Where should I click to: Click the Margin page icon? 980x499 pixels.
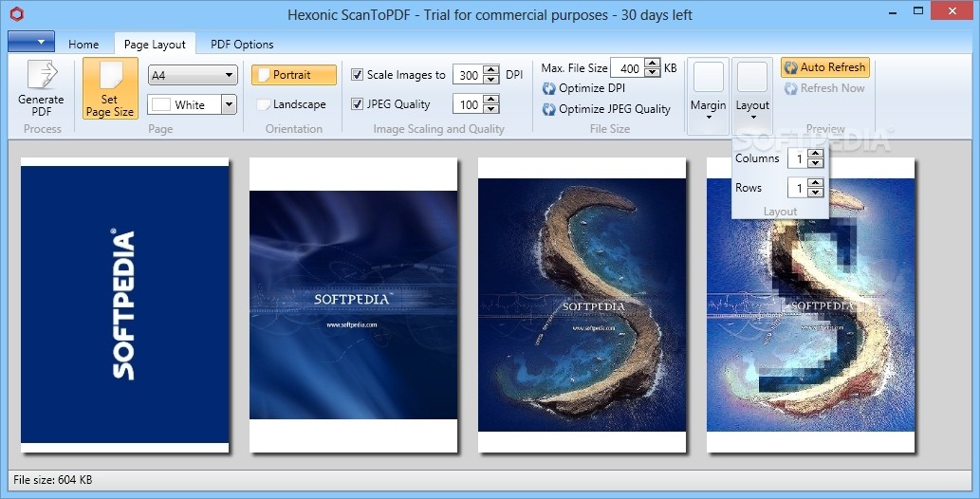click(708, 77)
